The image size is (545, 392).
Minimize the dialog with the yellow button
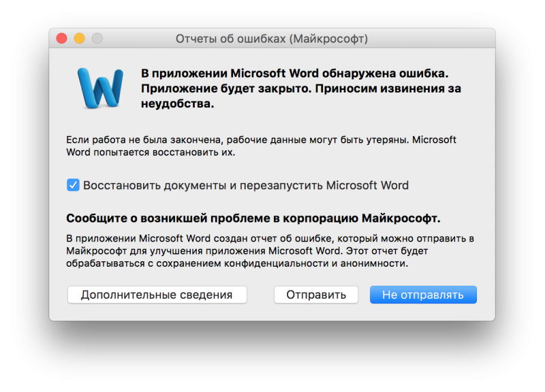pyautogui.click(x=80, y=38)
